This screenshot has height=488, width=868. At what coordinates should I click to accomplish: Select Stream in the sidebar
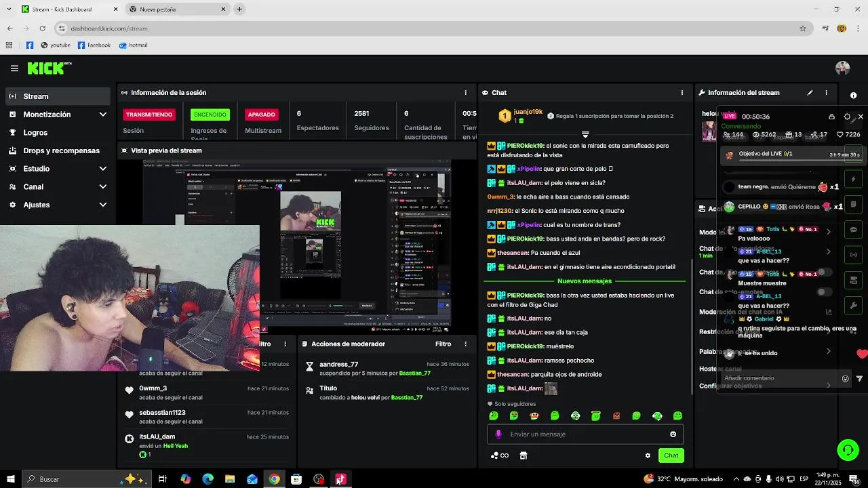point(58,96)
